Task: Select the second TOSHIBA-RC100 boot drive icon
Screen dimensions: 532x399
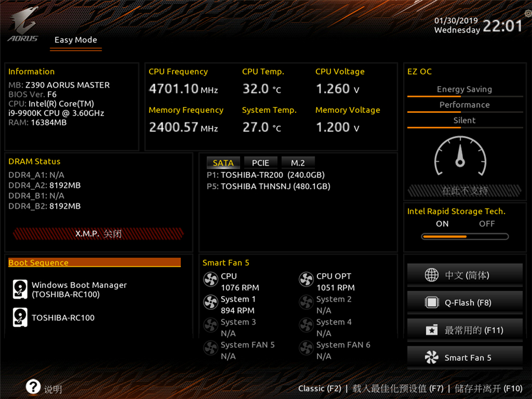Action: (20, 317)
